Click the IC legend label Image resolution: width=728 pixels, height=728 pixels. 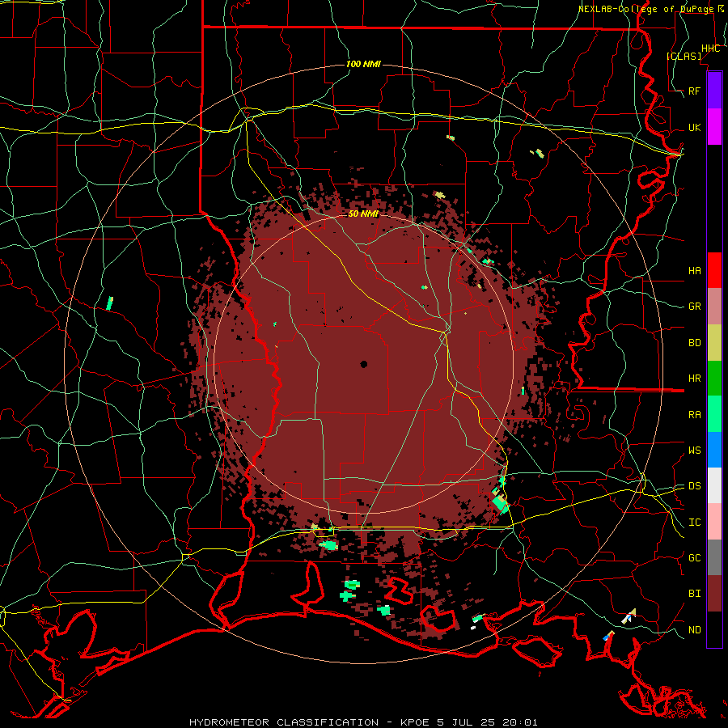tap(694, 523)
